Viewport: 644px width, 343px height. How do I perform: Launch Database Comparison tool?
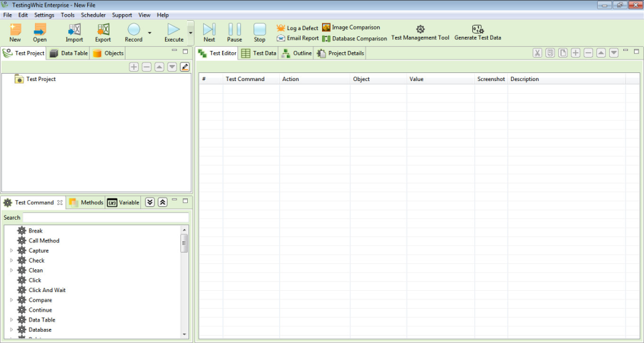pos(354,39)
